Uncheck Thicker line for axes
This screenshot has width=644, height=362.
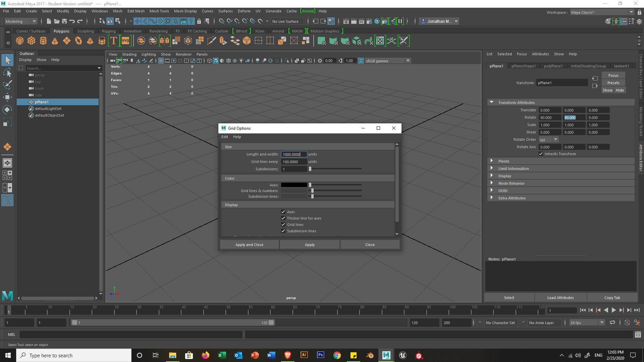pyautogui.click(x=283, y=218)
